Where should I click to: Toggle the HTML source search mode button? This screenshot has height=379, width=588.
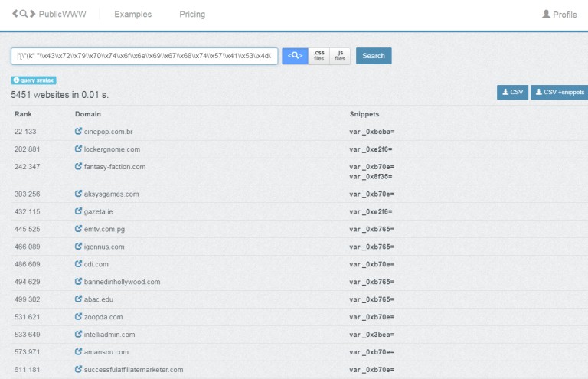295,56
